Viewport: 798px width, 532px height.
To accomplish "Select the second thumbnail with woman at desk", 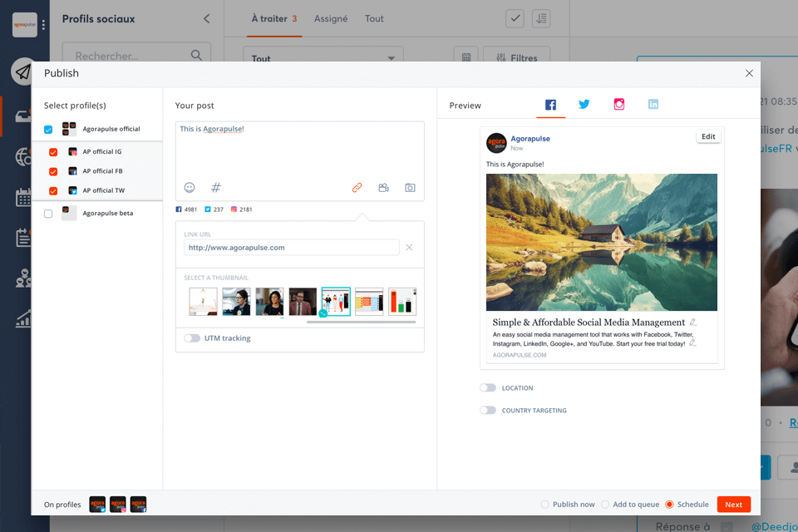I will [x=236, y=302].
